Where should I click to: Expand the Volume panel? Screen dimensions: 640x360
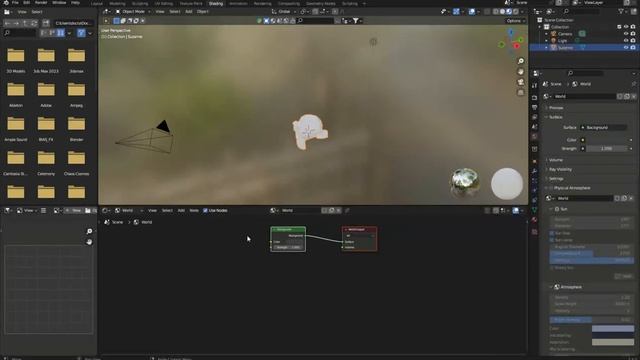click(555, 160)
